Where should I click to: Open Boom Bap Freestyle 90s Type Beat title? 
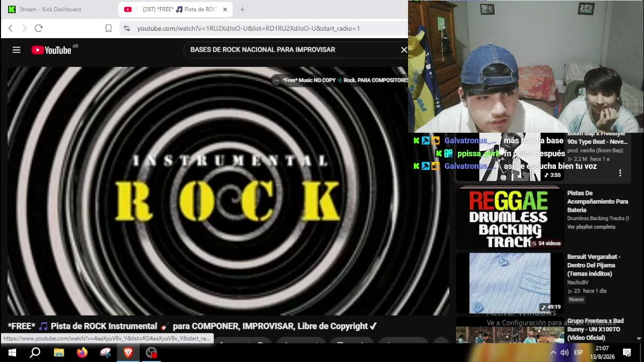tap(597, 138)
